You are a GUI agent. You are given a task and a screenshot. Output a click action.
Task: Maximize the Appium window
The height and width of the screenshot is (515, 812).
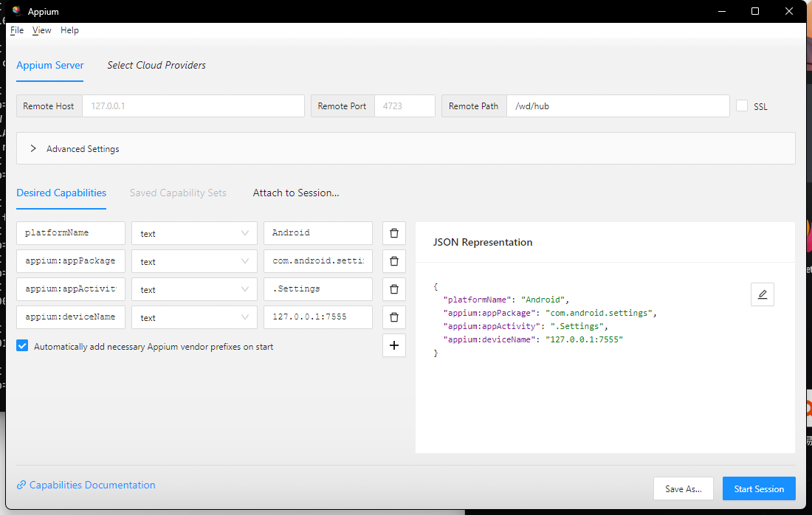point(755,11)
